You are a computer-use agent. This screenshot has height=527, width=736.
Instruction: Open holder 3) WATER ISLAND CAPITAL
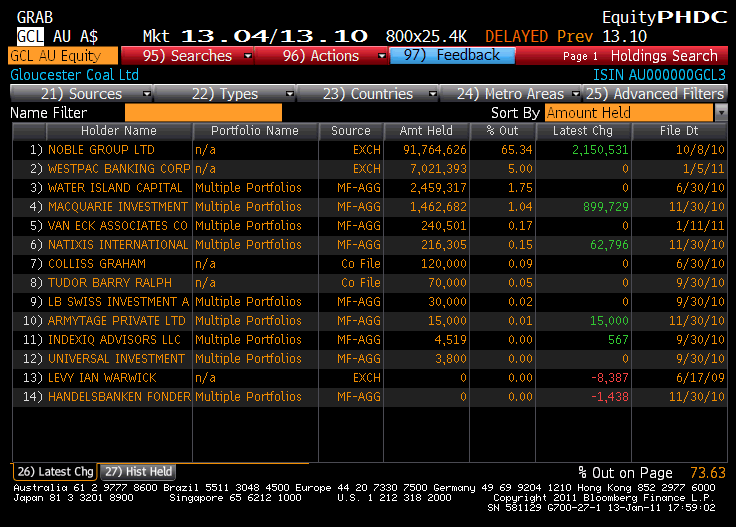(x=115, y=188)
